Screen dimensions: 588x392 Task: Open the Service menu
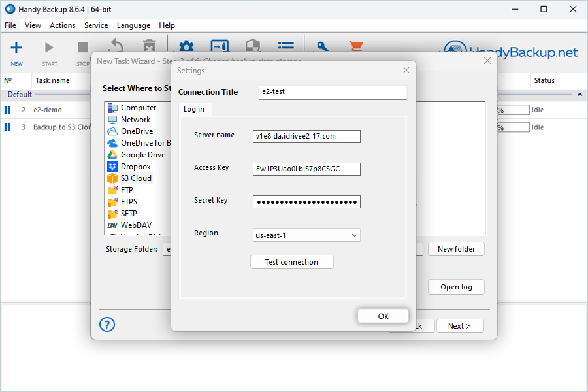click(x=96, y=25)
